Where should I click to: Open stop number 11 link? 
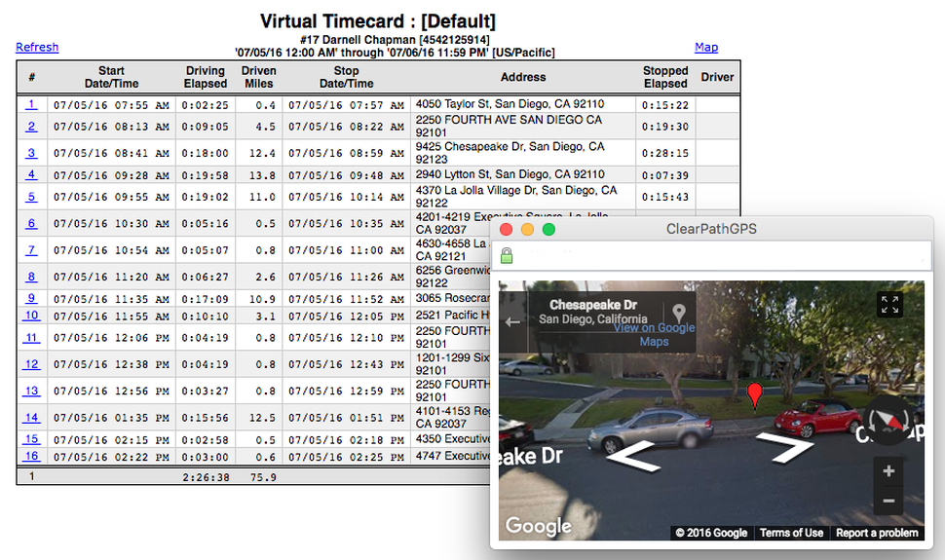pyautogui.click(x=31, y=338)
